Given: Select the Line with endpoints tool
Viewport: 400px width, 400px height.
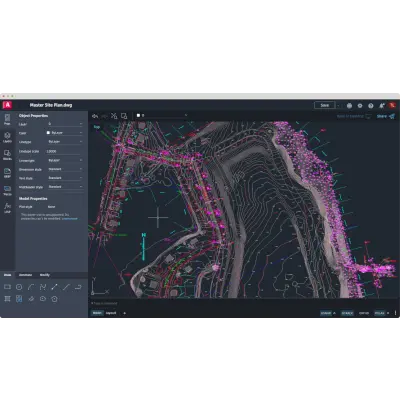Looking at the screenshot, I should [54, 287].
